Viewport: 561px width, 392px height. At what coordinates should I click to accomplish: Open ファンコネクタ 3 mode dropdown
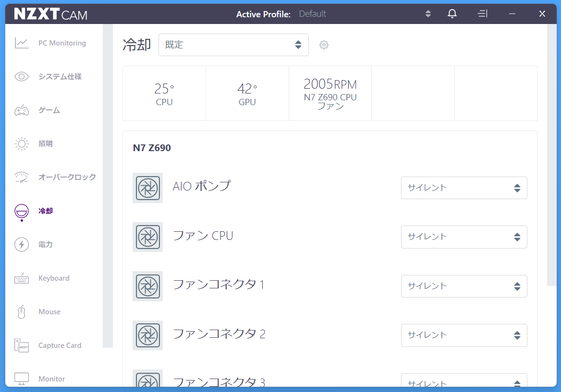point(464,380)
